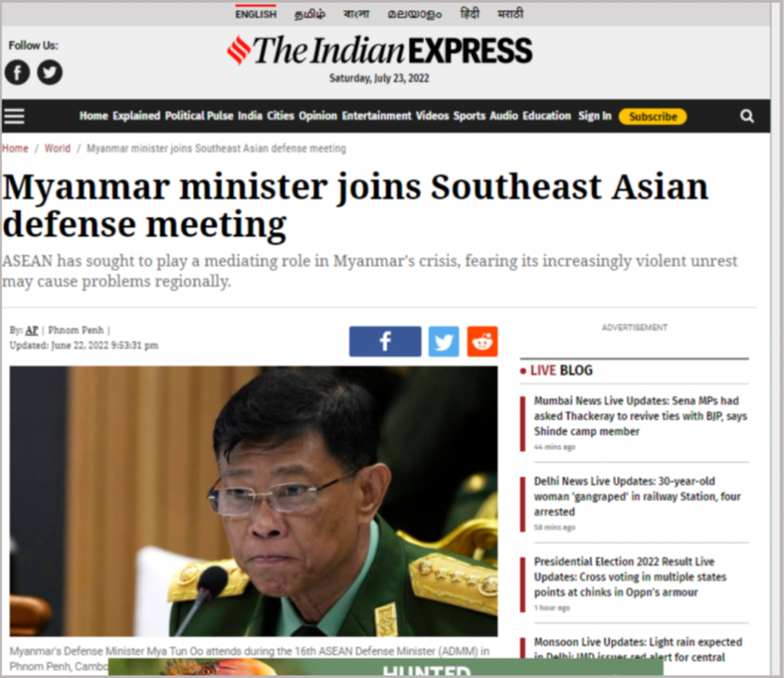Open the Explained menu item

(136, 116)
